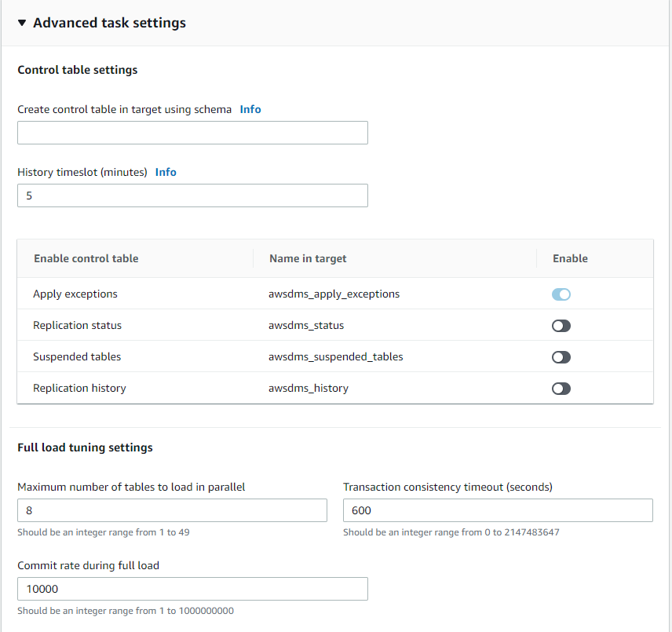The image size is (672, 632).
Task: Click the Enable column header
Action: coord(570,258)
